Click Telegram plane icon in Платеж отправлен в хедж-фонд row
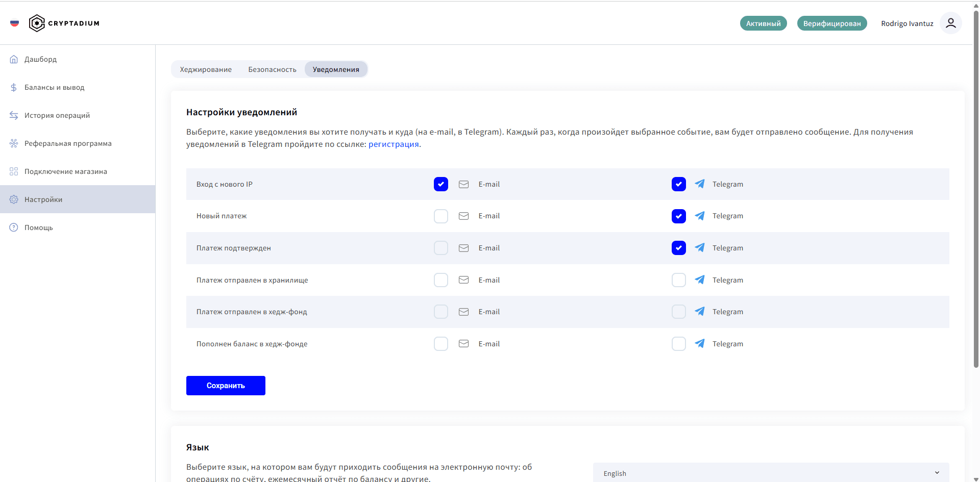Viewport: 980px width, 482px height. (x=700, y=311)
